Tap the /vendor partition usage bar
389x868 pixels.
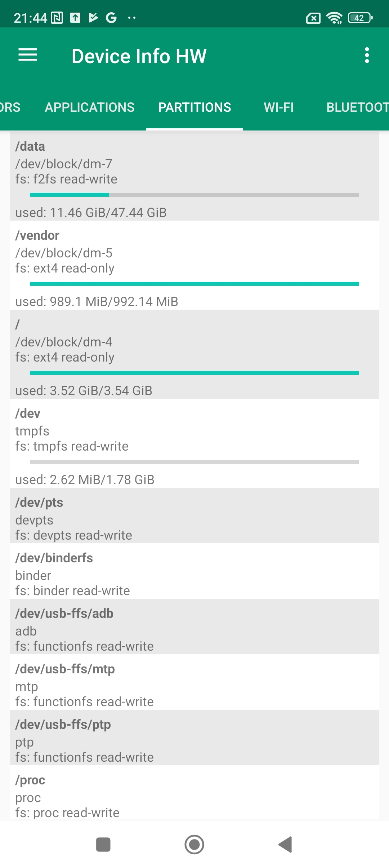tap(194, 284)
